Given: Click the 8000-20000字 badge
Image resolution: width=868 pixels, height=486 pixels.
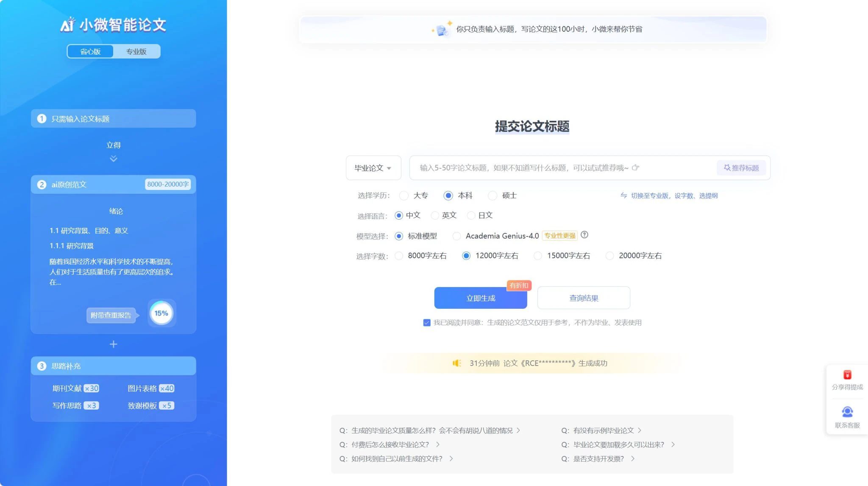Looking at the screenshot, I should point(168,184).
